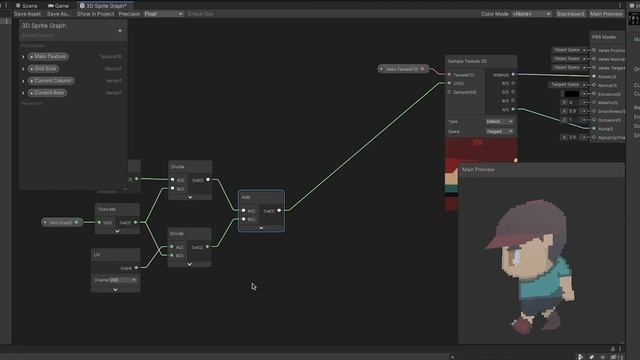Viewport: 640px width, 360px height.
Task: Click the Check Out button
Action: tap(200, 14)
